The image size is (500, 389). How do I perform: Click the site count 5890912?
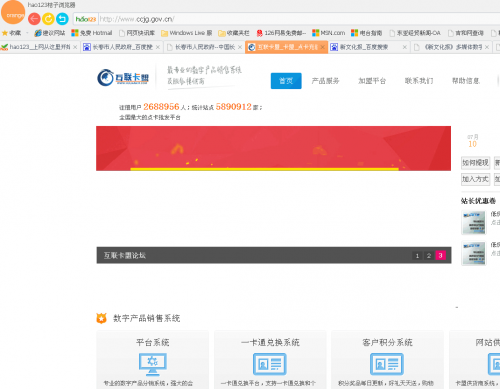234,107
